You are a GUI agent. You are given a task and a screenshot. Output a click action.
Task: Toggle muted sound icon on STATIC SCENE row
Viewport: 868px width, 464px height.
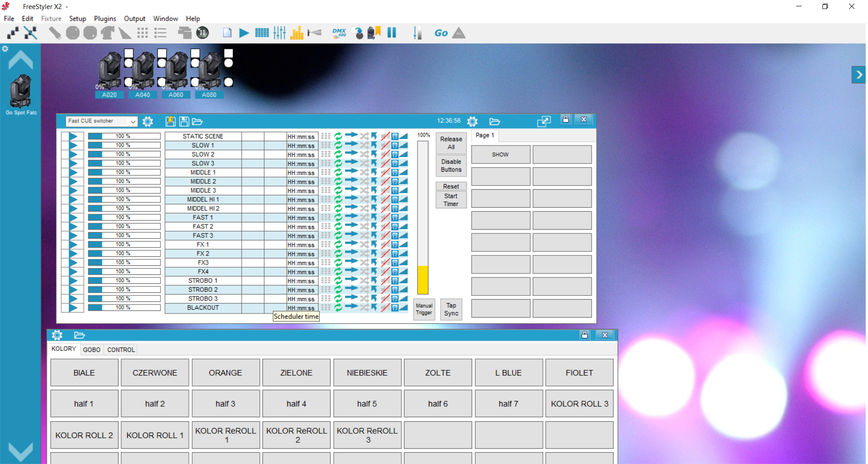(386, 136)
